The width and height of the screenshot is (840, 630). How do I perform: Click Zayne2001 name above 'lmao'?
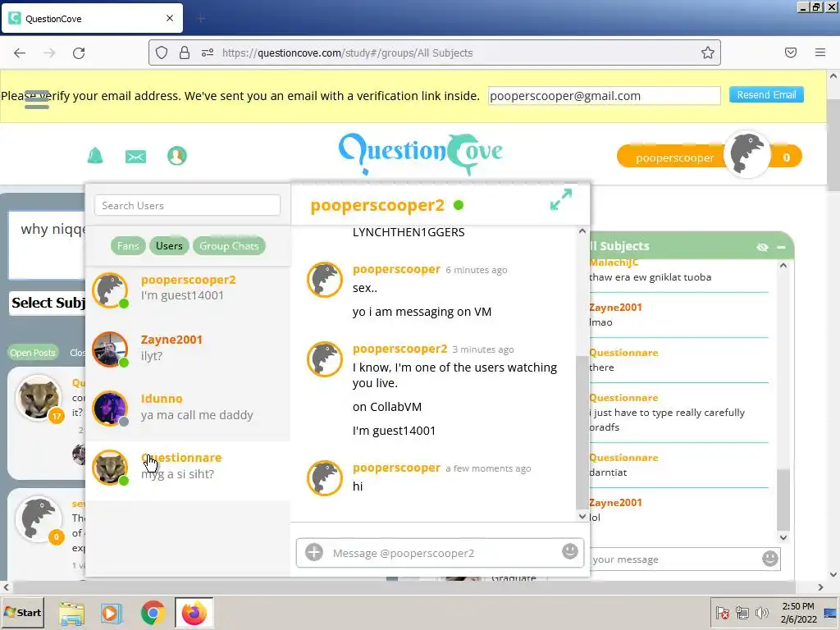615,307
